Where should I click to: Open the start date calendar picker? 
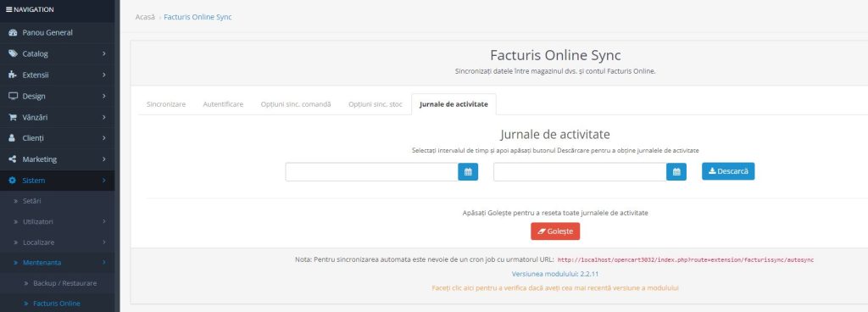coord(468,172)
